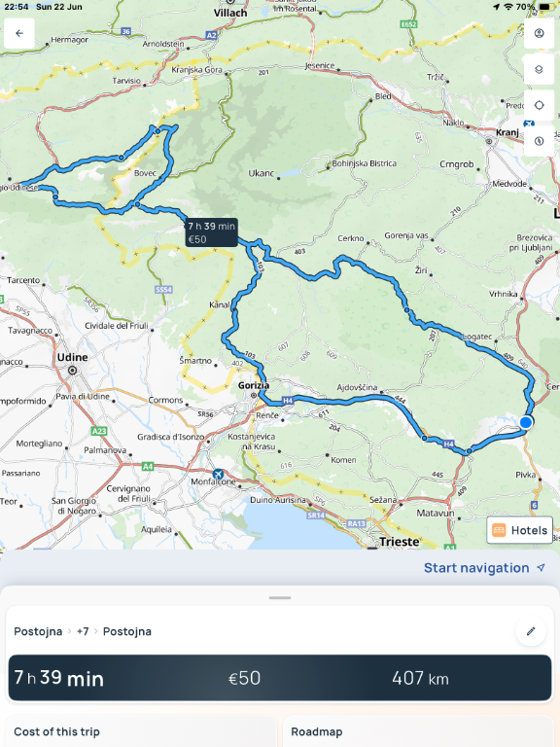Tap the route waypoint dot near Bovec
The height and width of the screenshot is (747, 560).
coord(137,204)
